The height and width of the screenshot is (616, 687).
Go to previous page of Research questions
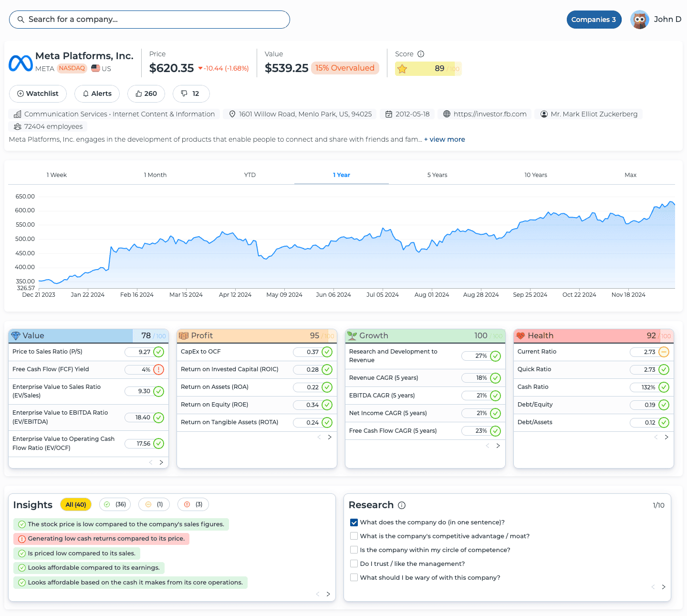653,587
